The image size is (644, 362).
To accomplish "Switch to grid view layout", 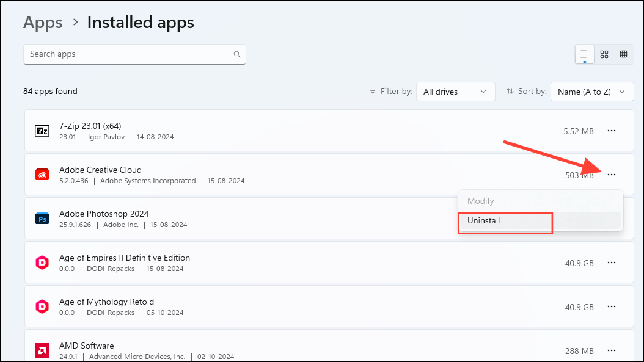I will tap(604, 54).
